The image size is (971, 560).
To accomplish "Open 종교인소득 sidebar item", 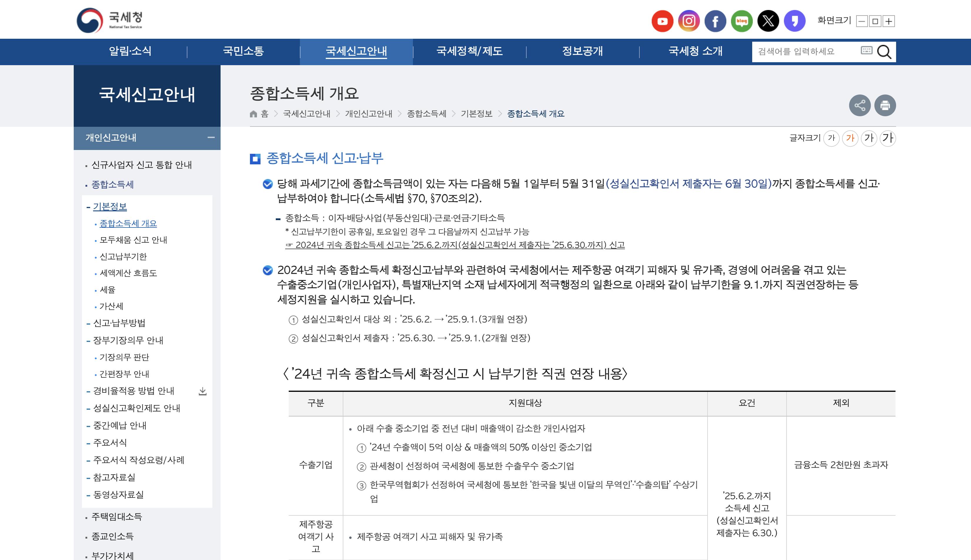I will [x=112, y=536].
